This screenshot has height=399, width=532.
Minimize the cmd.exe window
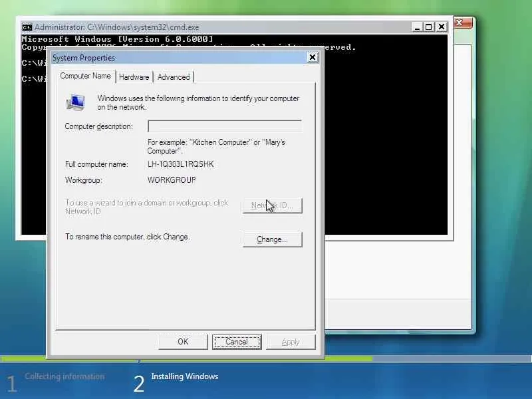(417, 27)
